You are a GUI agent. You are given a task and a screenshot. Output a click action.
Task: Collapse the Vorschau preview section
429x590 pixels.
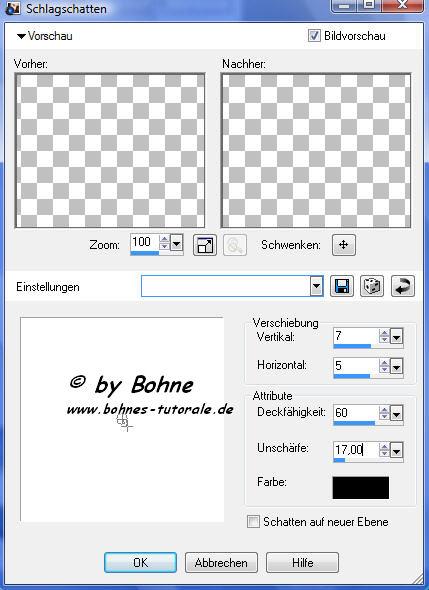coord(21,36)
